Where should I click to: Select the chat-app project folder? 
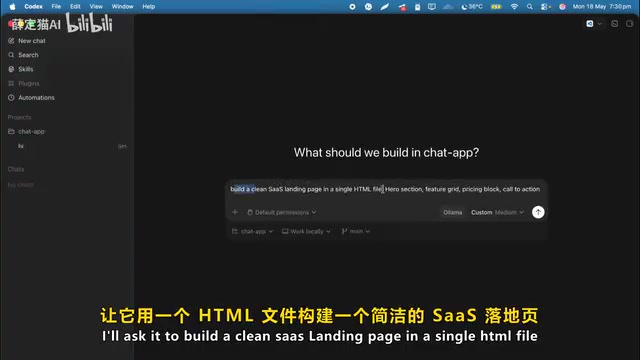pyautogui.click(x=31, y=131)
